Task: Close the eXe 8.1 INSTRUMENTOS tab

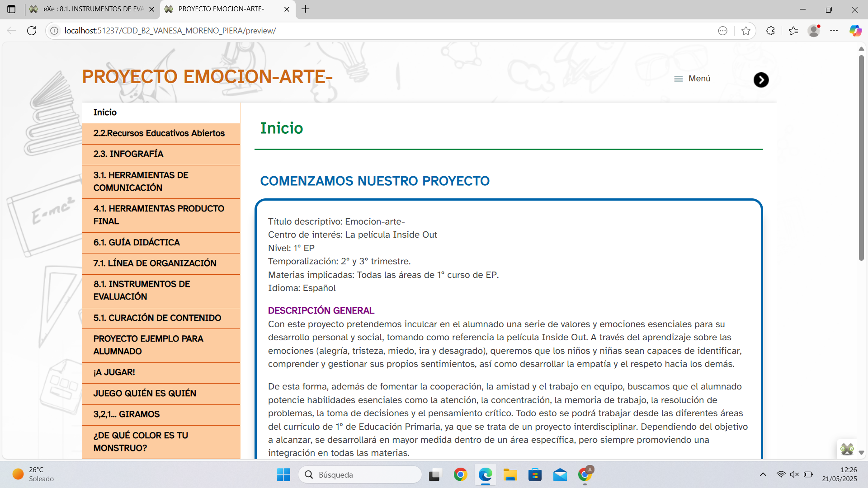Action: (x=151, y=9)
